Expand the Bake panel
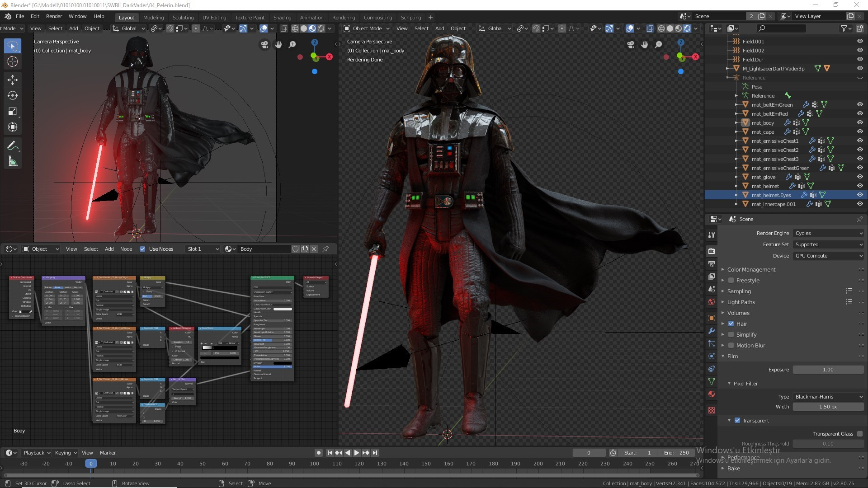Screen dimensions: 868x488 click(733, 469)
